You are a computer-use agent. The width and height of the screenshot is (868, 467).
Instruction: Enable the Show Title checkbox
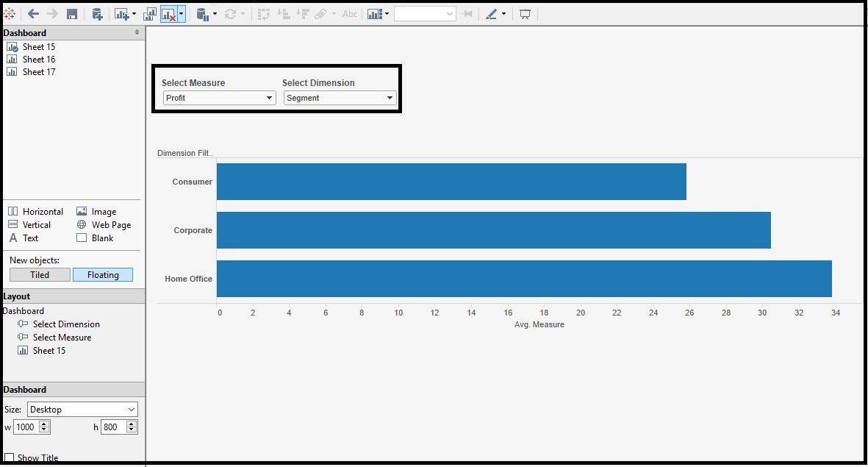click(11, 457)
